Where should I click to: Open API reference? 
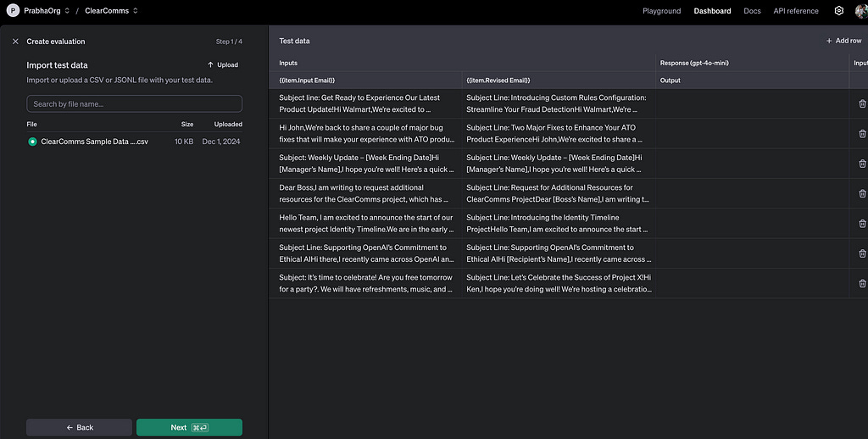(x=795, y=10)
